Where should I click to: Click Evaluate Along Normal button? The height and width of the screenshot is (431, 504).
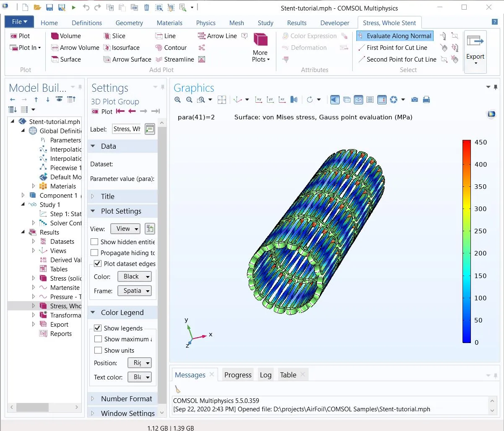coord(395,36)
